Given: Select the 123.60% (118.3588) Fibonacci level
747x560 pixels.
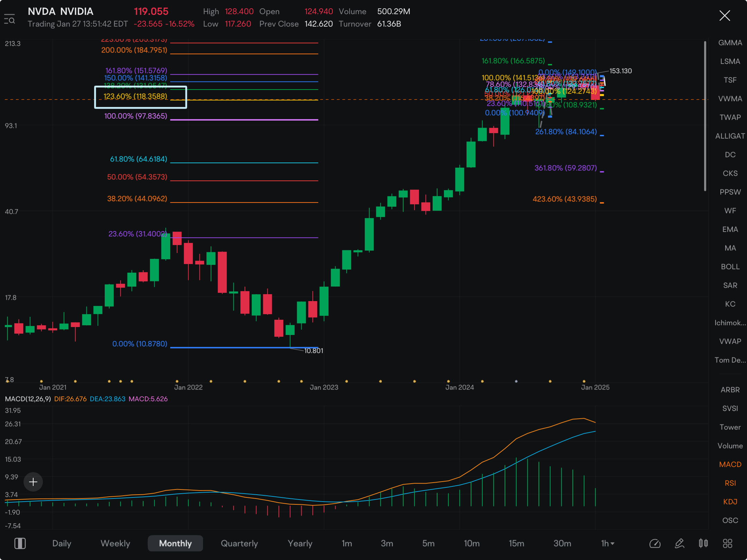Looking at the screenshot, I should 136,96.
